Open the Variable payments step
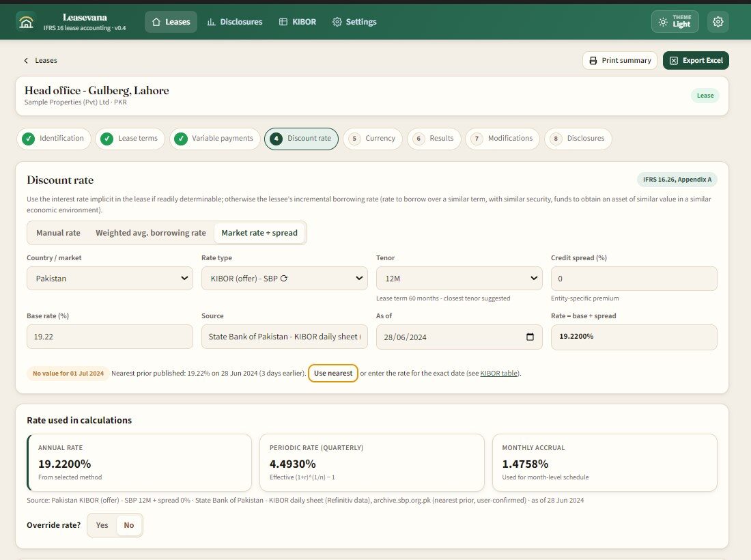751x560 pixels. 214,139
